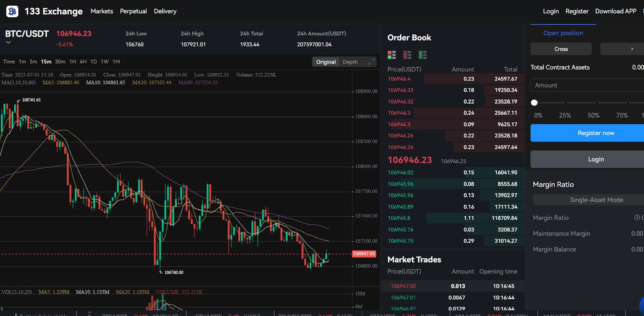Viewport: 644px width, 316px height.
Task: Click market trade row priced 106947.02
Action: pos(452,286)
